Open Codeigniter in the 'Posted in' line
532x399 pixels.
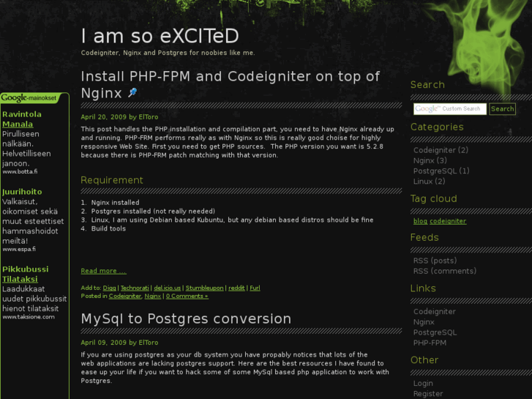125,296
